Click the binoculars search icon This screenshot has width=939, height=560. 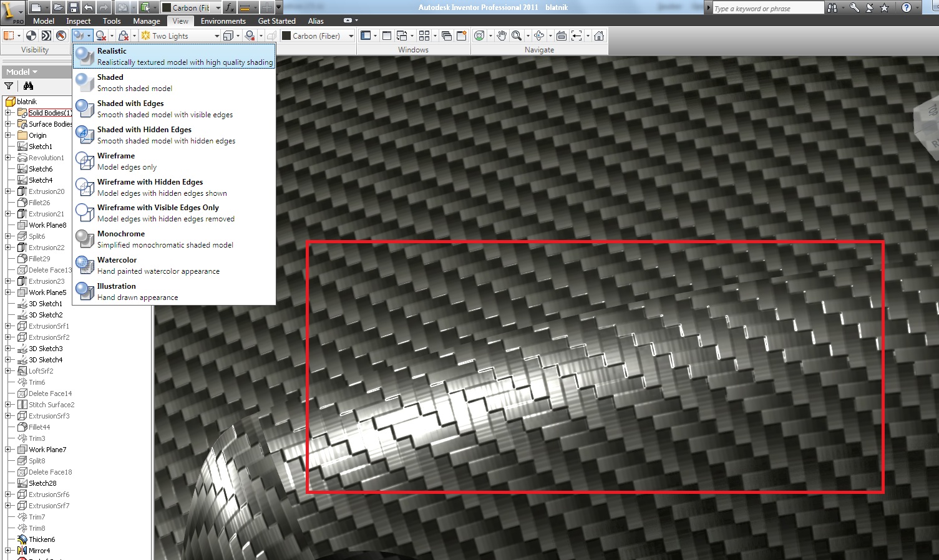coord(832,7)
